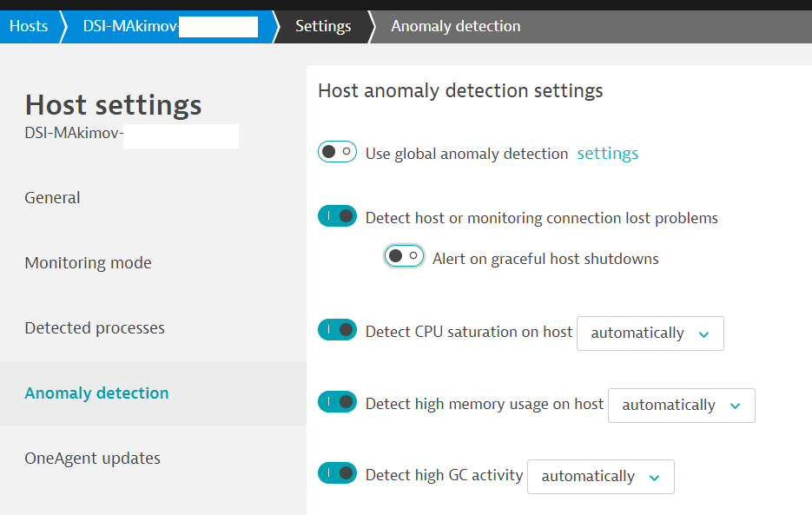Open the high memory usage mode dropdown
Screen dimensions: 812x515
(681, 406)
